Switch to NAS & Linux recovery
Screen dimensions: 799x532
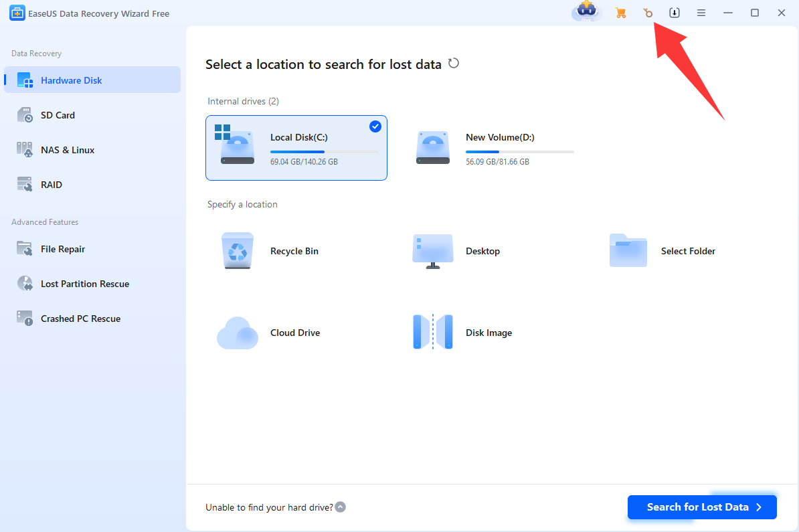pyautogui.click(x=67, y=150)
